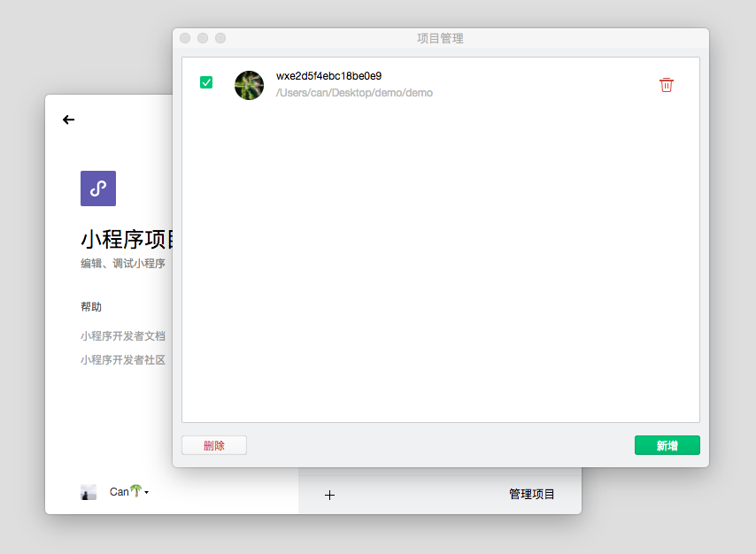Click the user avatar beside Can

[x=89, y=492]
